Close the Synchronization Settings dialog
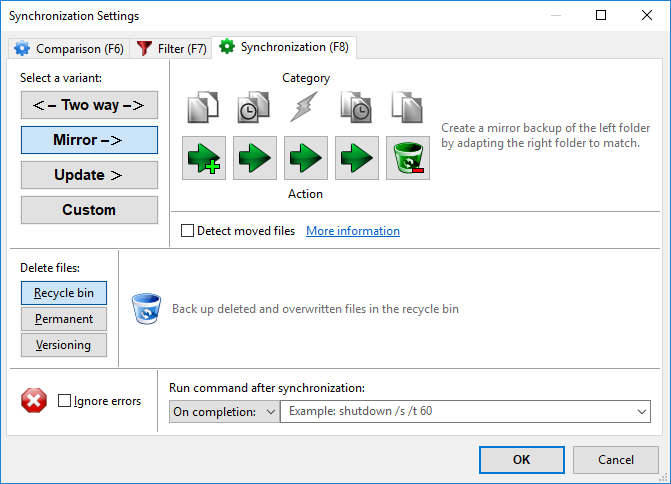671x484 pixels. coord(647,15)
